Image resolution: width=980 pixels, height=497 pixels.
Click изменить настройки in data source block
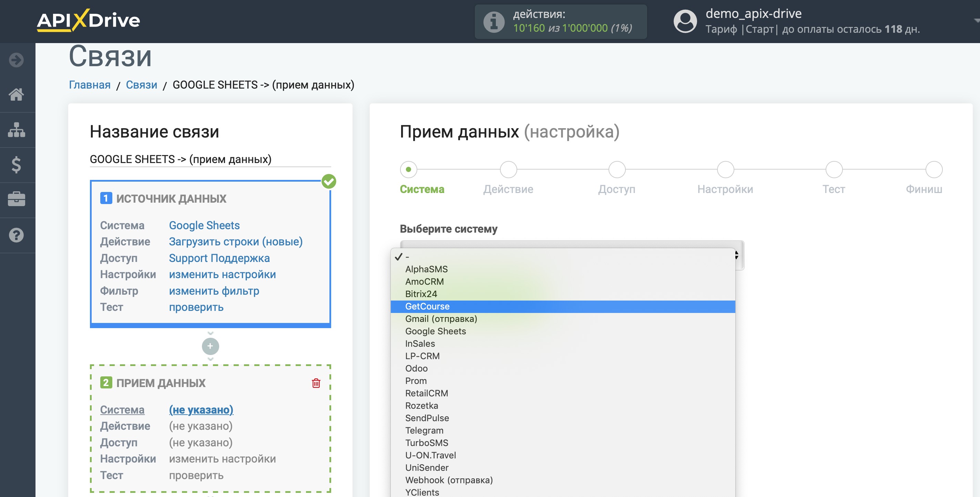pos(223,274)
